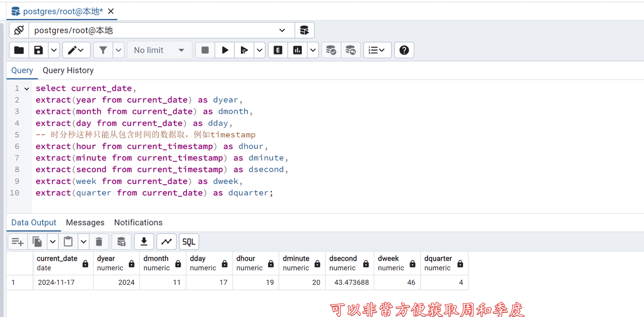Open the graph visualiser icon
The height and width of the screenshot is (317, 644).
click(167, 242)
